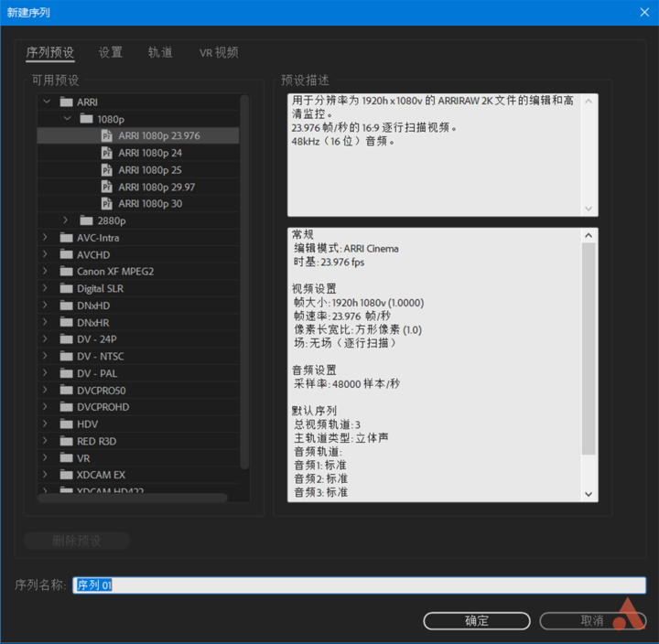
Task: Click the 删除预设 button
Action: (77, 541)
